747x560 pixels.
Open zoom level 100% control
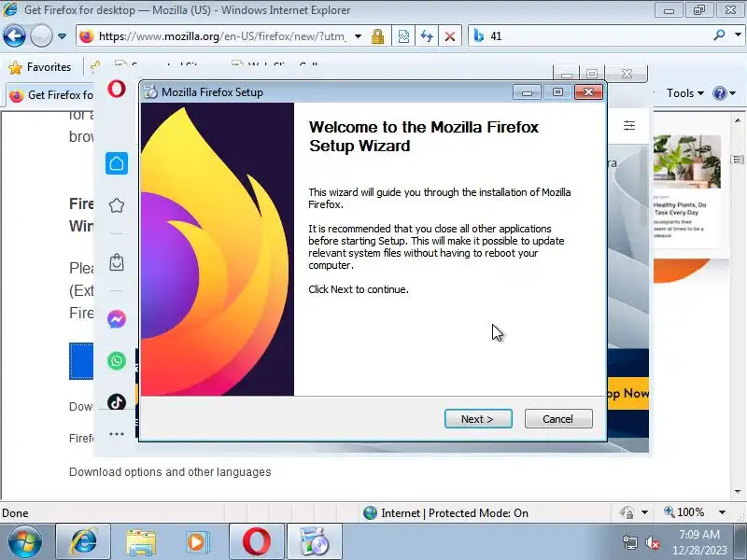pyautogui.click(x=685, y=512)
